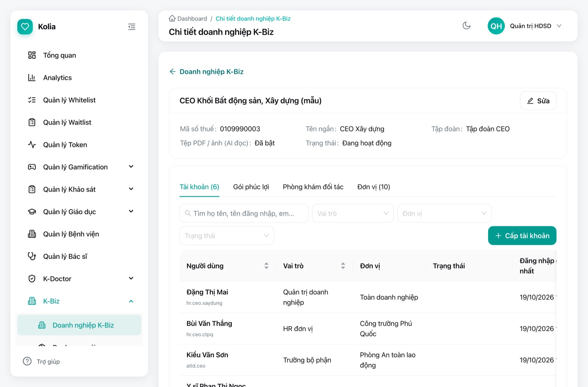Switch to Gói phúc lợi tab
This screenshot has width=588, height=387.
(x=251, y=187)
